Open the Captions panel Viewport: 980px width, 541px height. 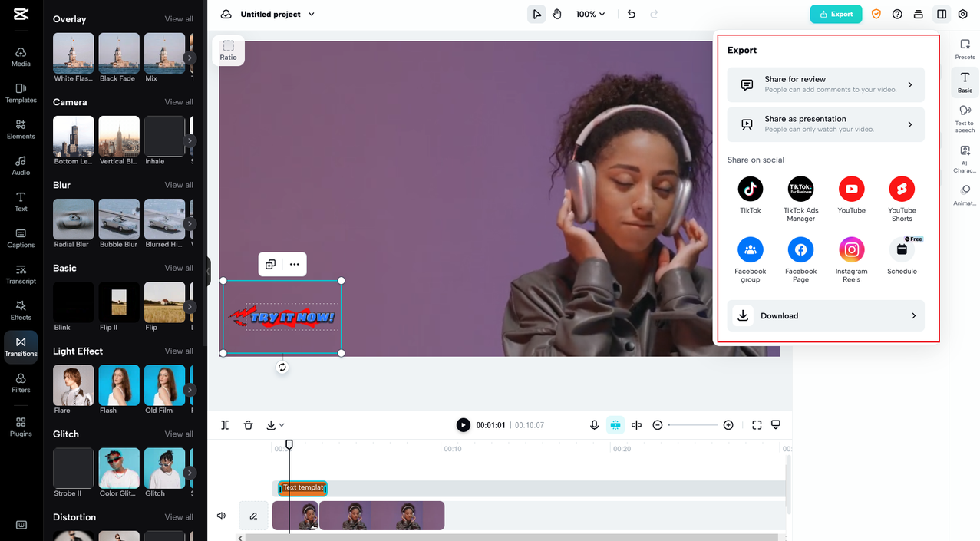click(21, 238)
